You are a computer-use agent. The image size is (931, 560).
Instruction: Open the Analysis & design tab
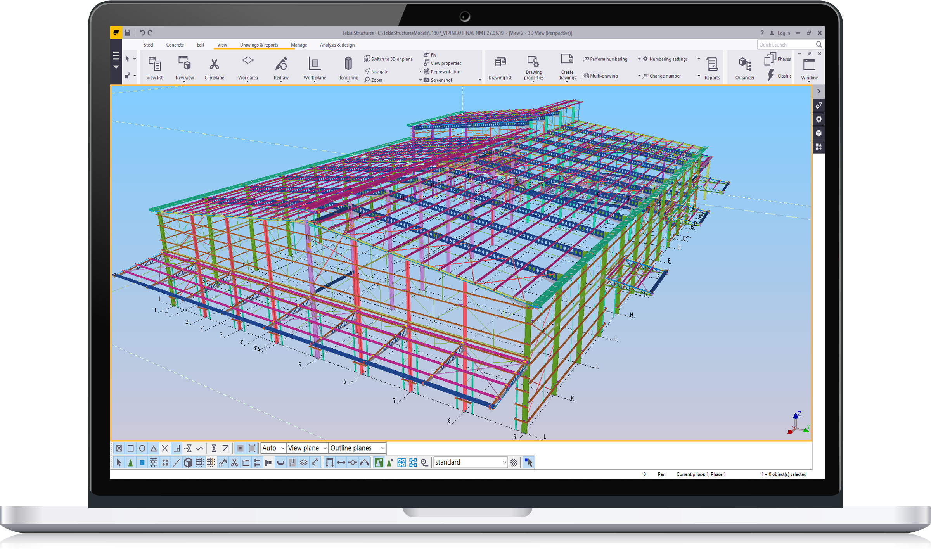337,45
